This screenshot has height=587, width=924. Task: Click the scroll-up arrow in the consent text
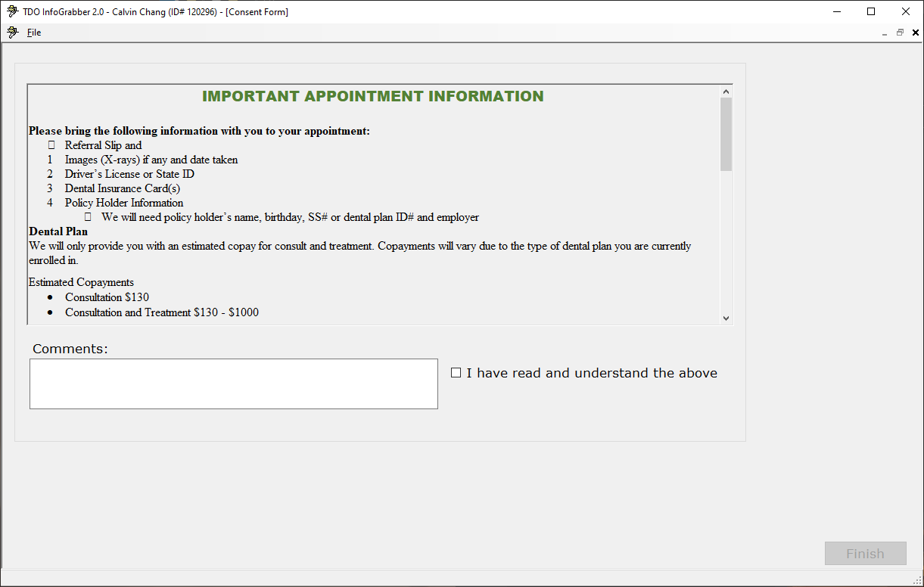pyautogui.click(x=726, y=92)
